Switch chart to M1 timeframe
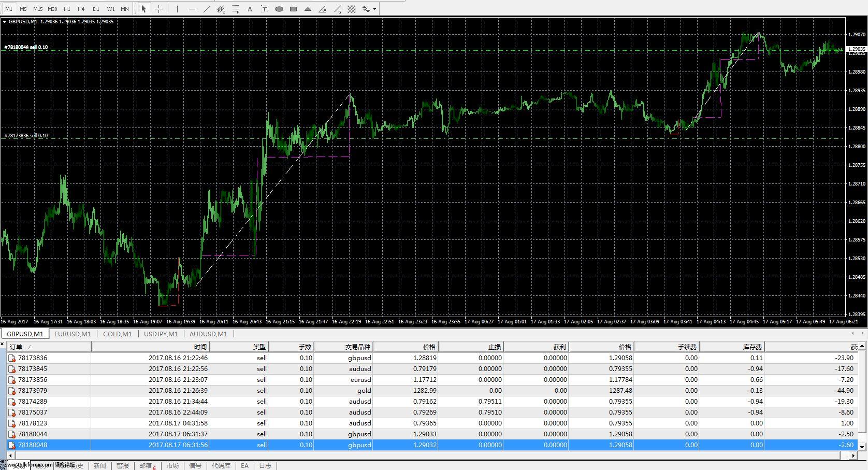Viewport: 868px width, 470px height. pyautogui.click(x=9, y=9)
